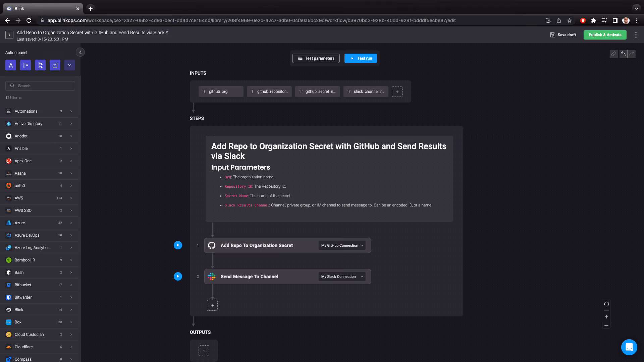Bookmark this page with the star icon
Image resolution: width=644 pixels, height=362 pixels.
coord(570,20)
